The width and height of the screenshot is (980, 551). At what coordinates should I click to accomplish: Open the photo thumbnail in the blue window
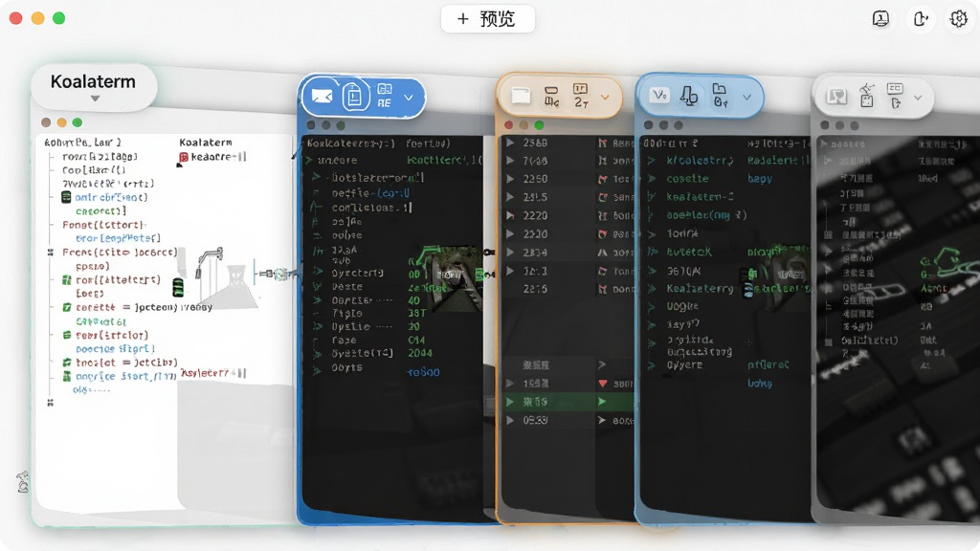[x=455, y=277]
